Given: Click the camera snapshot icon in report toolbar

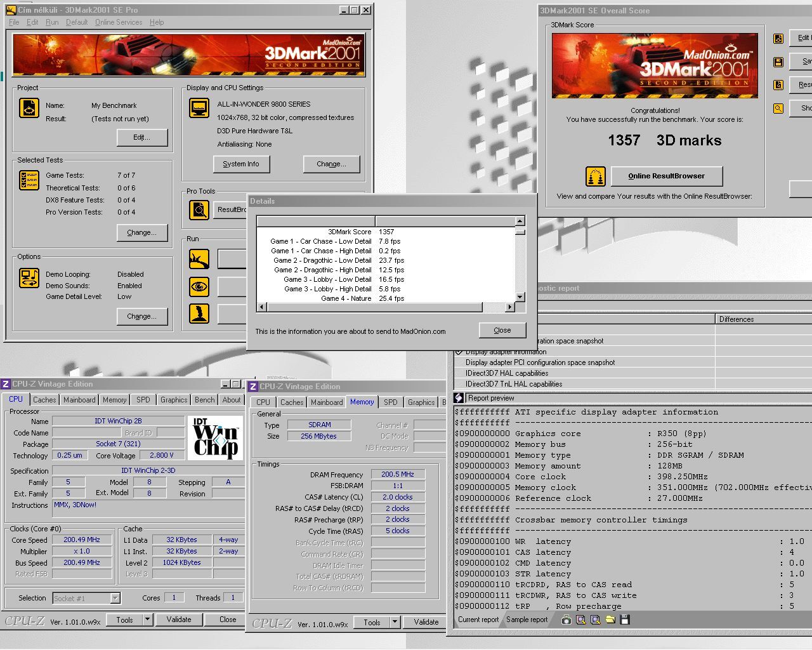Looking at the screenshot, I should (x=566, y=620).
